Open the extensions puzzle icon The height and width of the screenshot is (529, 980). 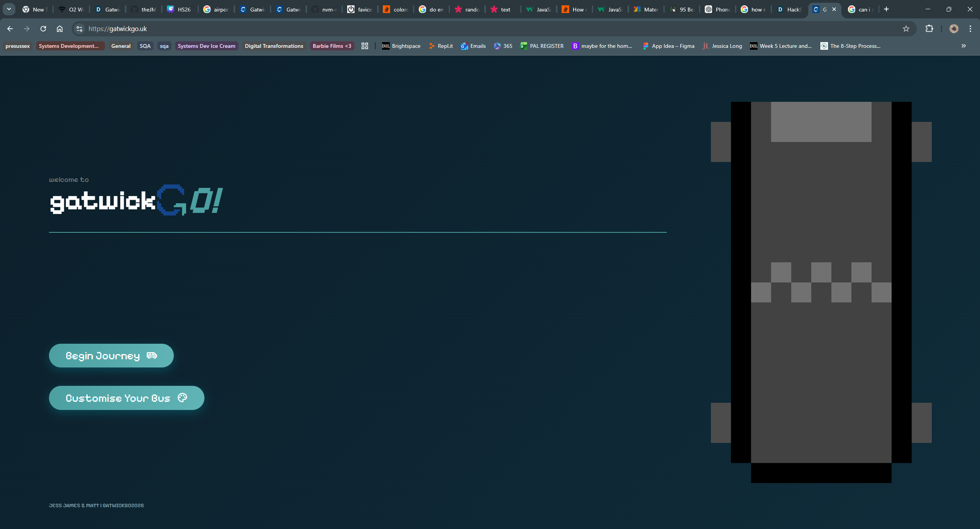click(929, 29)
